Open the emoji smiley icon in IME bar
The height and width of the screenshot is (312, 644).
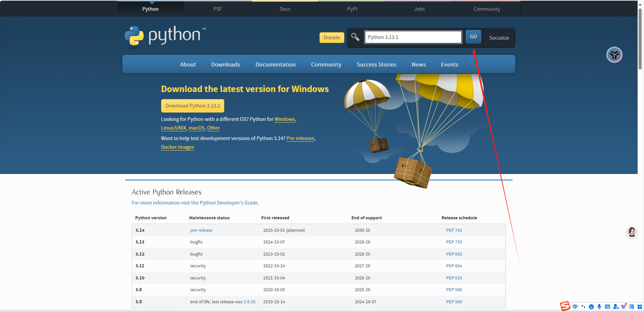click(x=591, y=307)
